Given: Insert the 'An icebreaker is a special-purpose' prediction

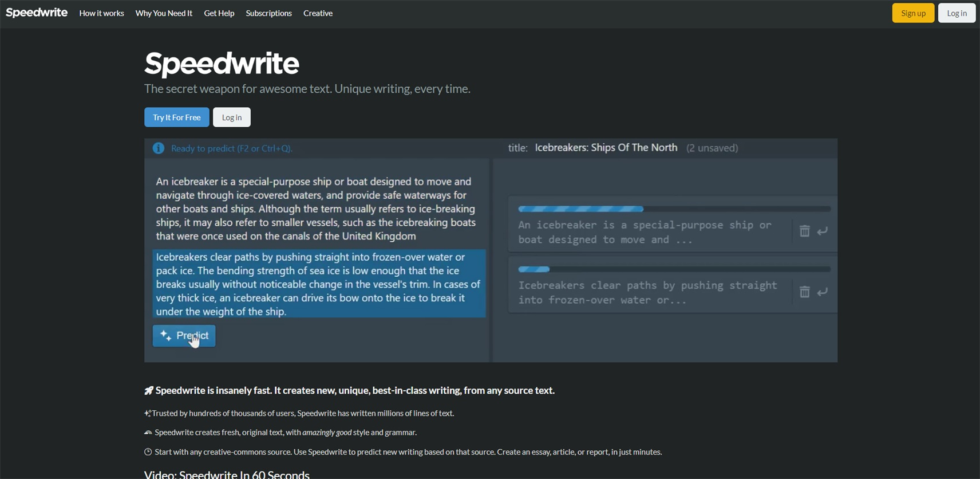Looking at the screenshot, I should pyautogui.click(x=823, y=231).
